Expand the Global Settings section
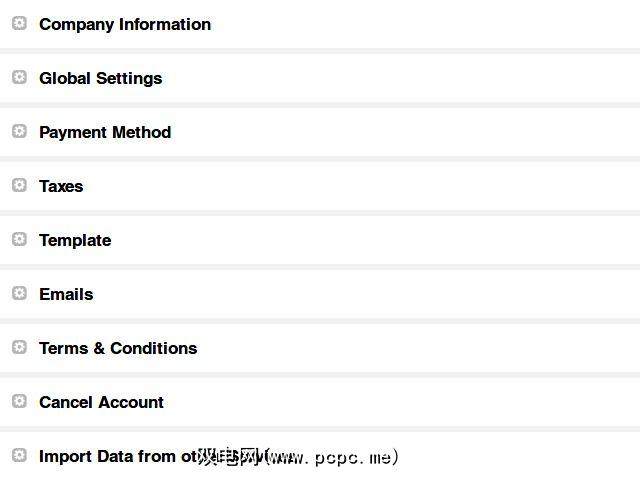Viewport: 640px width, 480px height. (100, 78)
